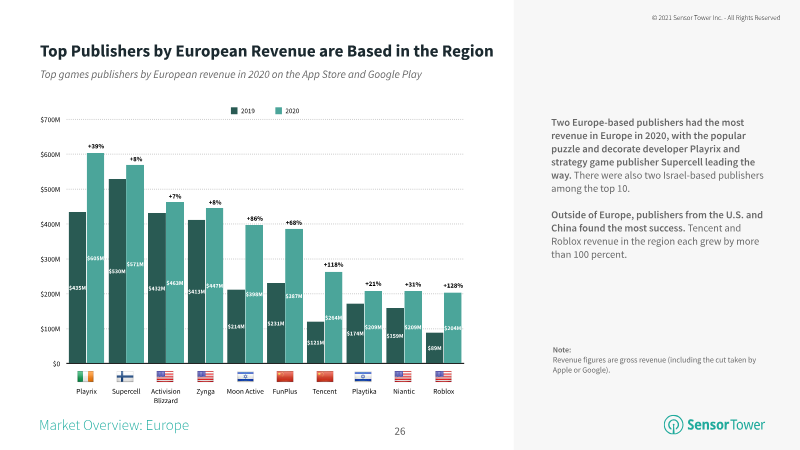Click the Niantic publisher label
The width and height of the screenshot is (800, 450).
[404, 391]
